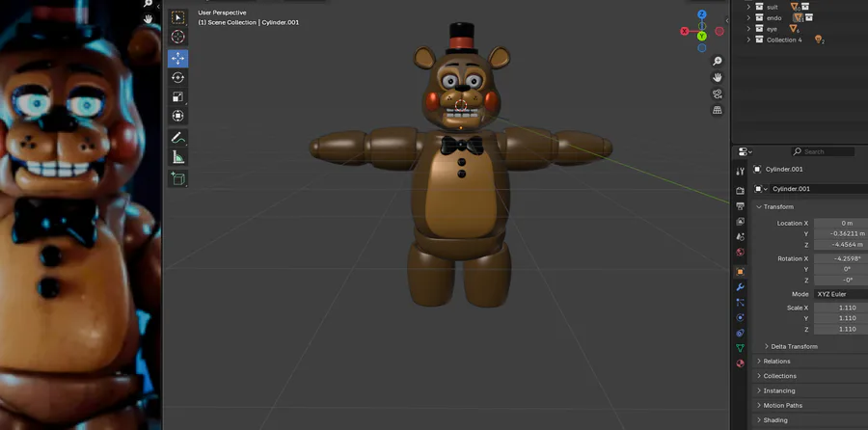Click the Rotation X value -4.2598°
The image size is (868, 430).
pyautogui.click(x=841, y=258)
